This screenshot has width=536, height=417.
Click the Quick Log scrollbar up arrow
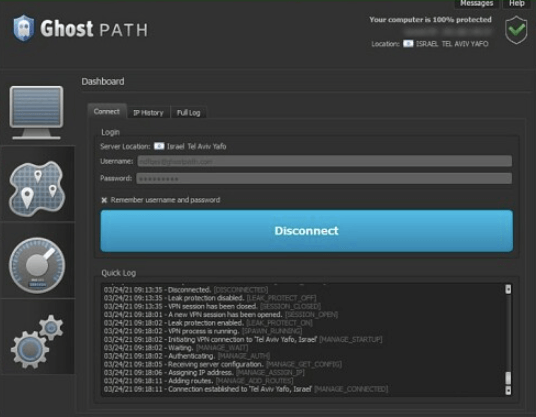508,289
